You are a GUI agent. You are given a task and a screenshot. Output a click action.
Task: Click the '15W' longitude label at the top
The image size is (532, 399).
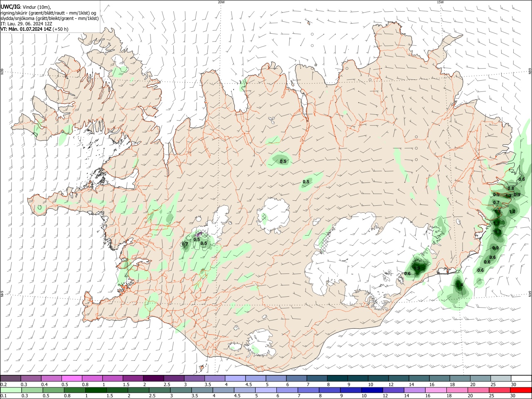tap(440, 2)
